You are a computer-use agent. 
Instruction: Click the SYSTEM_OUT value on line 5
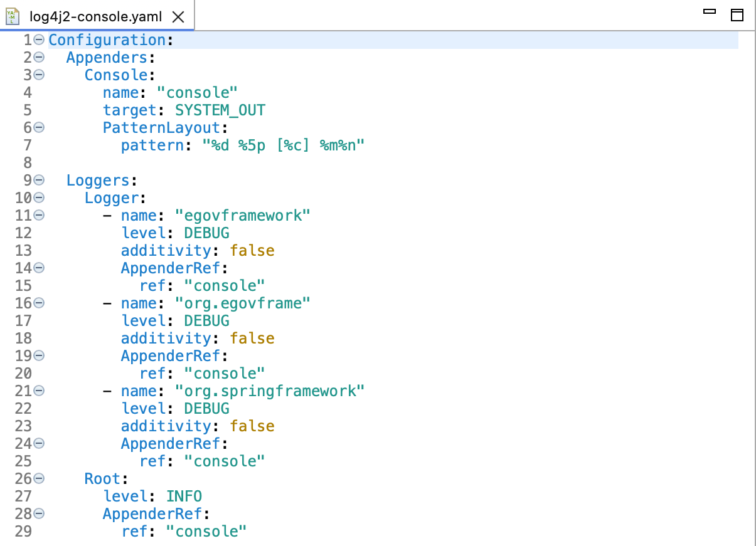pyautogui.click(x=220, y=110)
